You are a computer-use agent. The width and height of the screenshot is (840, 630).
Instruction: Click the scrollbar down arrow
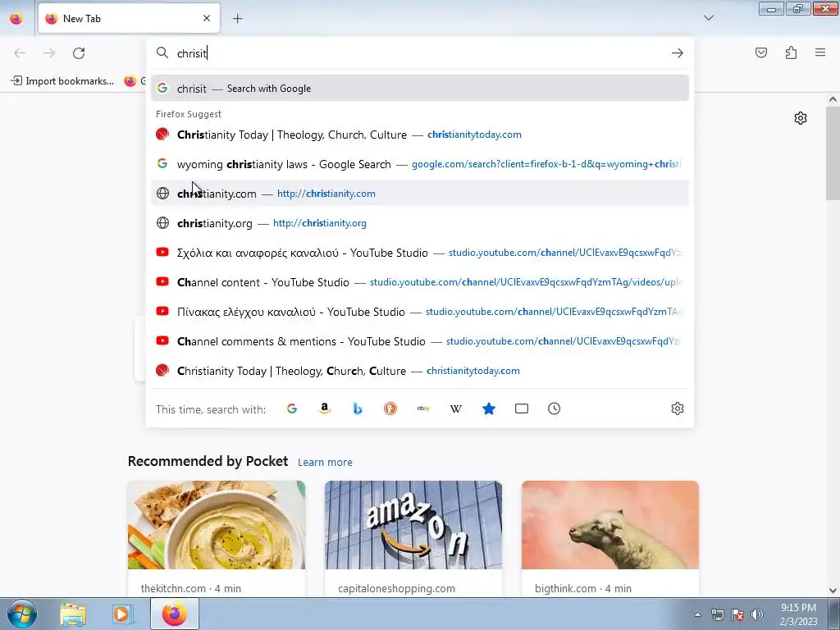pyautogui.click(x=833, y=591)
